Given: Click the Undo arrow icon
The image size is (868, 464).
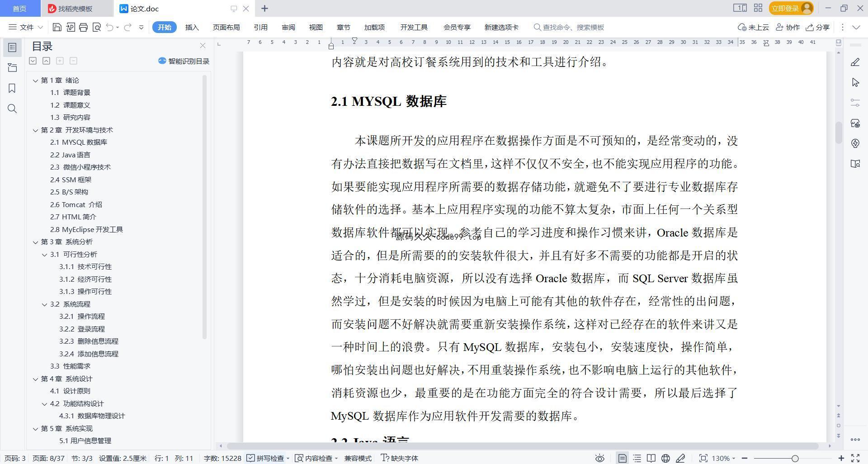Looking at the screenshot, I should tap(109, 27).
